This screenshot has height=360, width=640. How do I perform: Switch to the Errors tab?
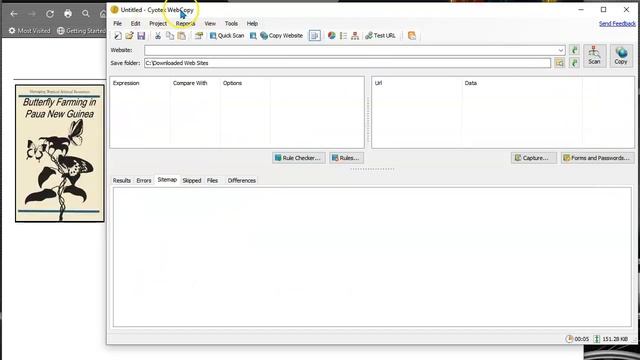pyautogui.click(x=144, y=180)
